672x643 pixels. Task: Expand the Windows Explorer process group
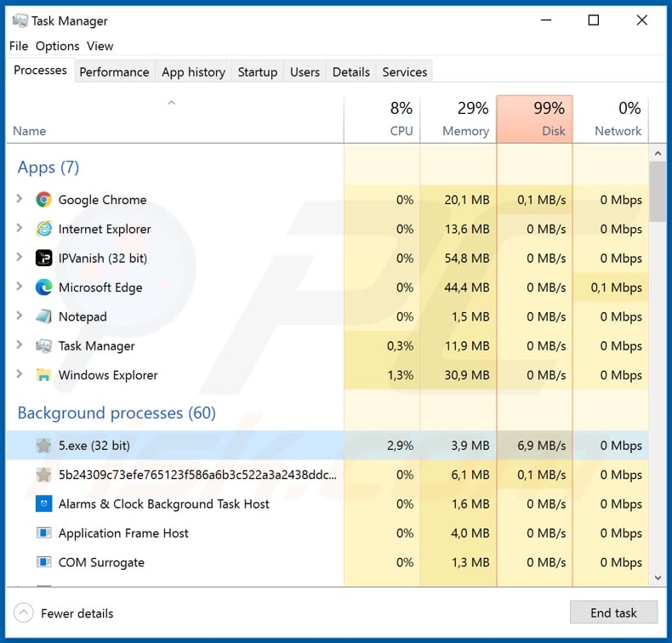click(19, 374)
